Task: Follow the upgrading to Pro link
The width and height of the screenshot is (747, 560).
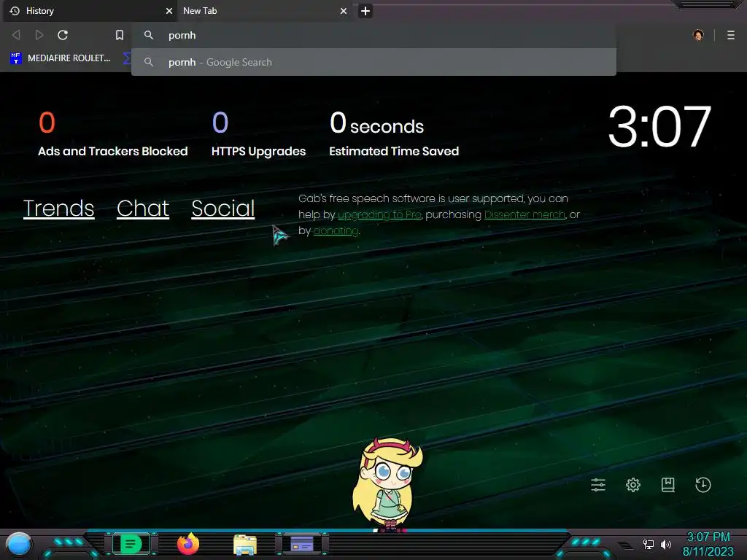Action: point(379,215)
